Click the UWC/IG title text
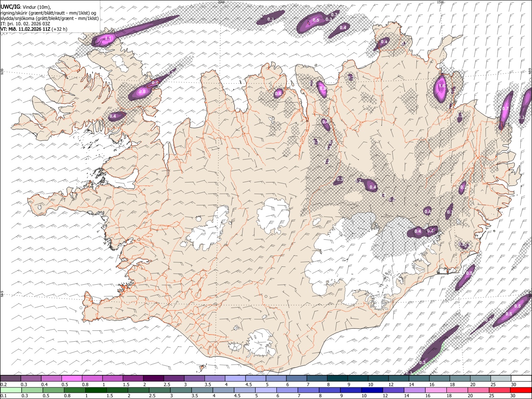The width and height of the screenshot is (532, 399). (10, 7)
